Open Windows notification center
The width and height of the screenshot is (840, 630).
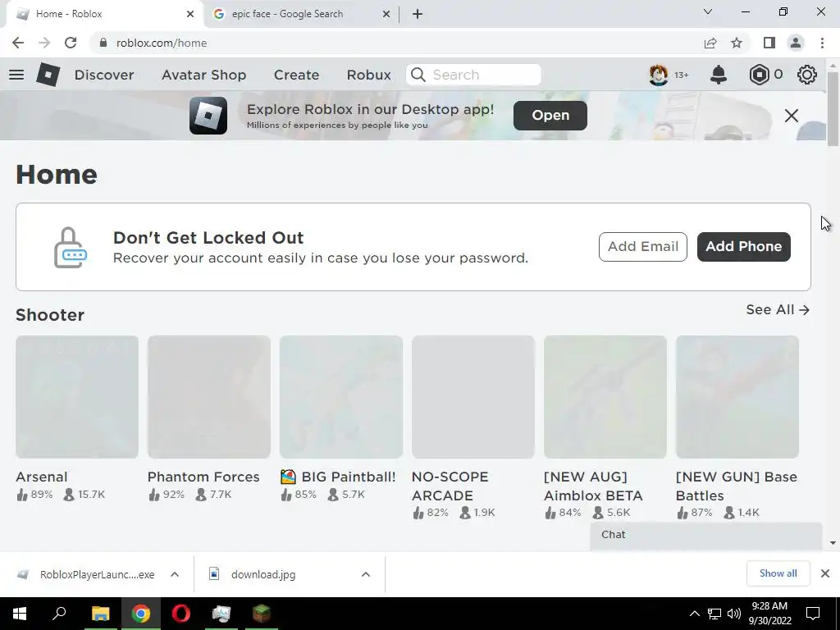tap(813, 614)
